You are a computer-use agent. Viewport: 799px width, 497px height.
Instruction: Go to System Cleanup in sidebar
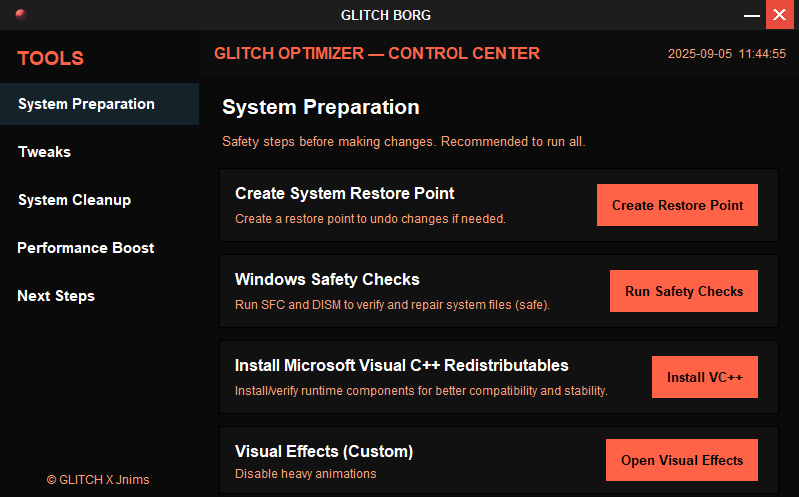[99, 200]
